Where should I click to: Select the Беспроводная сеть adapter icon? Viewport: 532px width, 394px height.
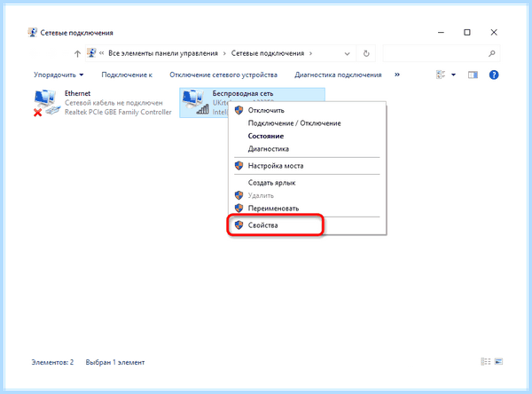coord(195,102)
